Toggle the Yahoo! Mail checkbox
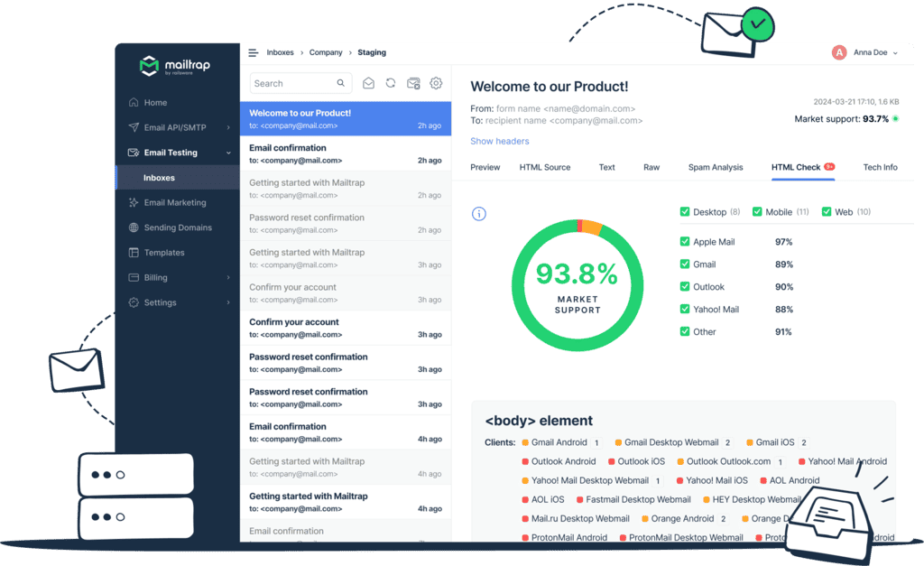The image size is (924, 566). coord(685,309)
